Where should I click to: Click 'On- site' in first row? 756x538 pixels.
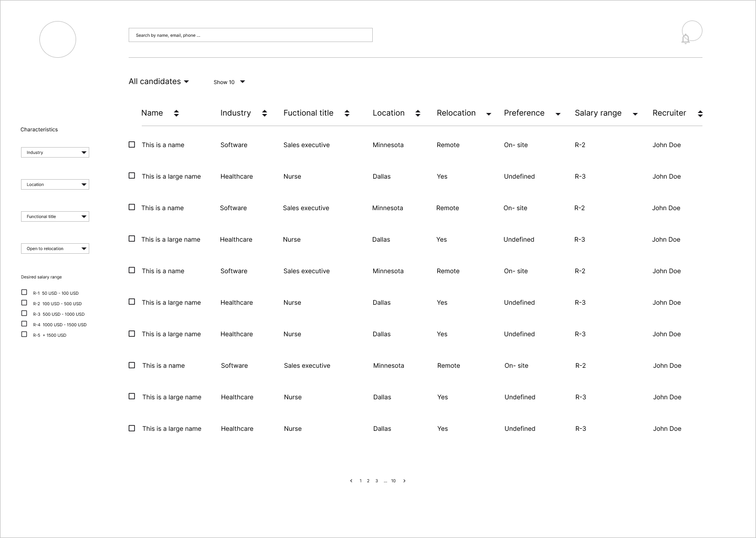click(516, 145)
